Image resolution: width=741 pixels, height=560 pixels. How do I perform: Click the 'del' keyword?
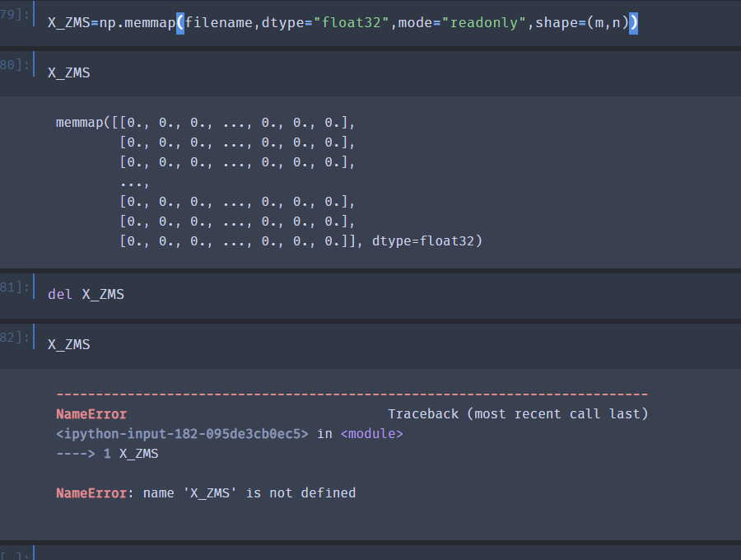[x=60, y=295]
